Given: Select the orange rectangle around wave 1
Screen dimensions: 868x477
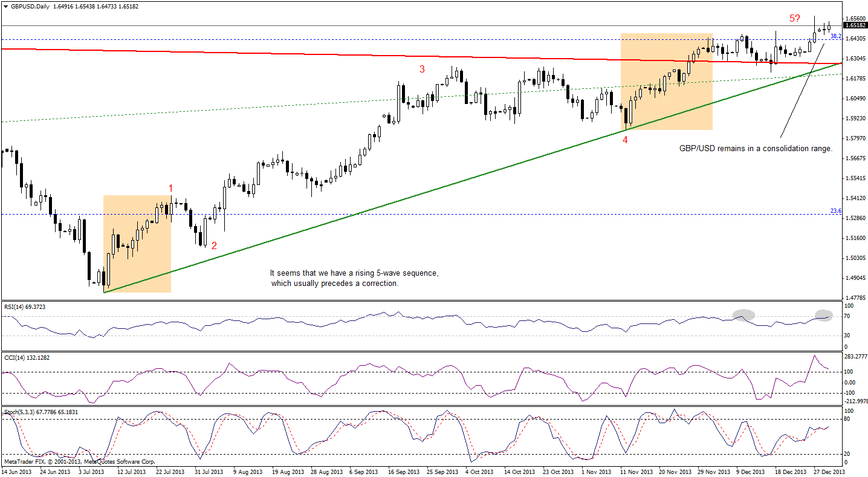Looking at the screenshot, I should [x=137, y=244].
